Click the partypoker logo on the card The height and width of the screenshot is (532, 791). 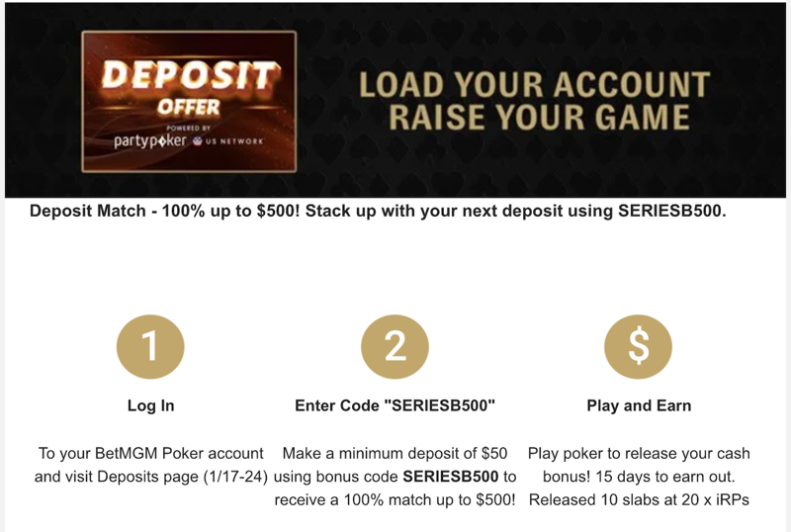tap(149, 140)
